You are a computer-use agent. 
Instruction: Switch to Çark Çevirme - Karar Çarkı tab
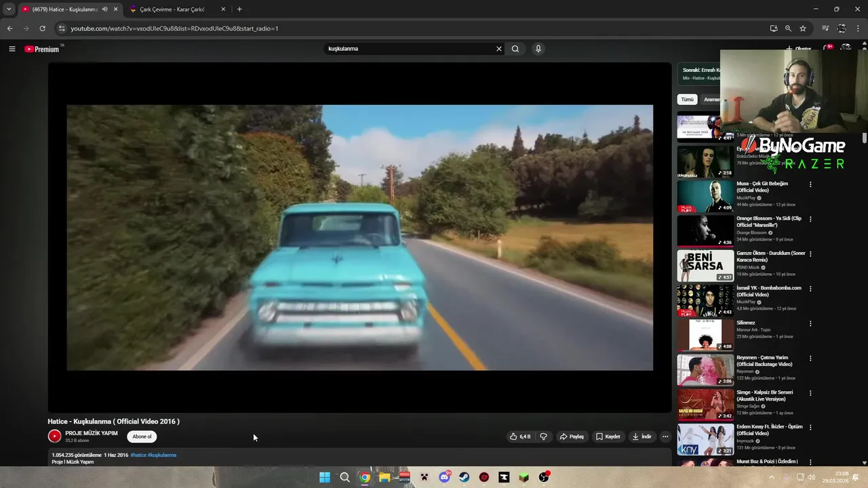178,9
